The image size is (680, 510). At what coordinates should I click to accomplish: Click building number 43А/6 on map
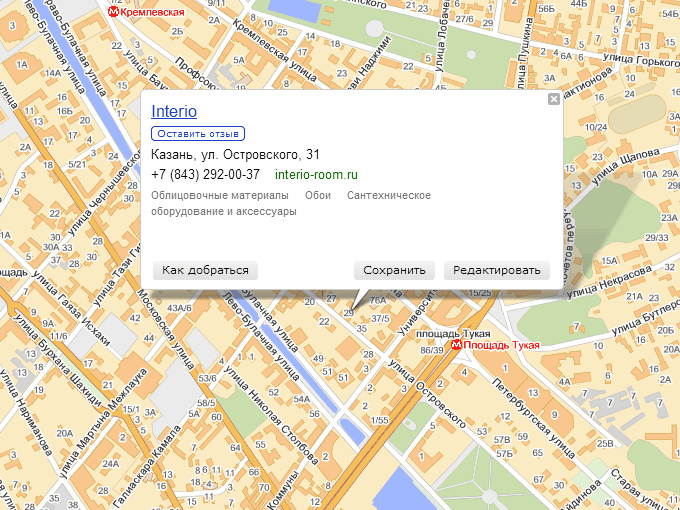click(x=179, y=308)
